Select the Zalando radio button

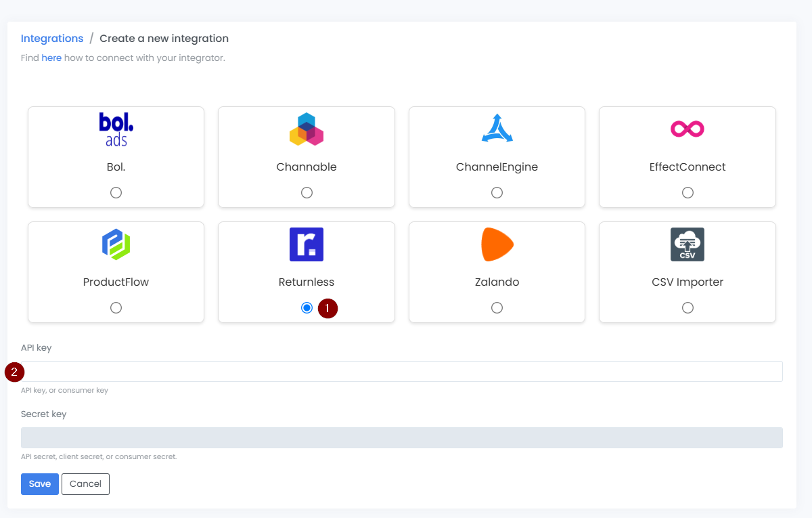click(497, 308)
